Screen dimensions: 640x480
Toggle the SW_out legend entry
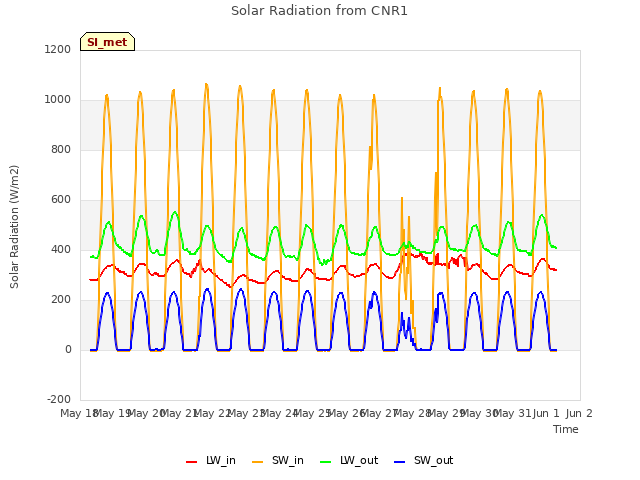pos(424,461)
